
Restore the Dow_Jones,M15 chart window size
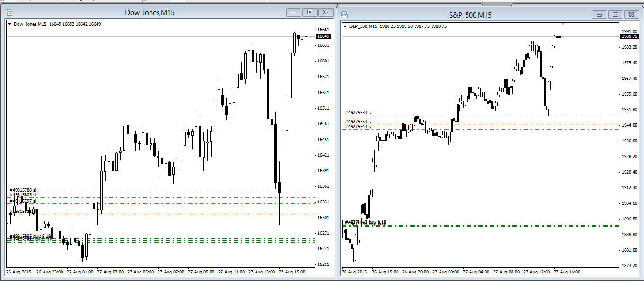[310, 12]
